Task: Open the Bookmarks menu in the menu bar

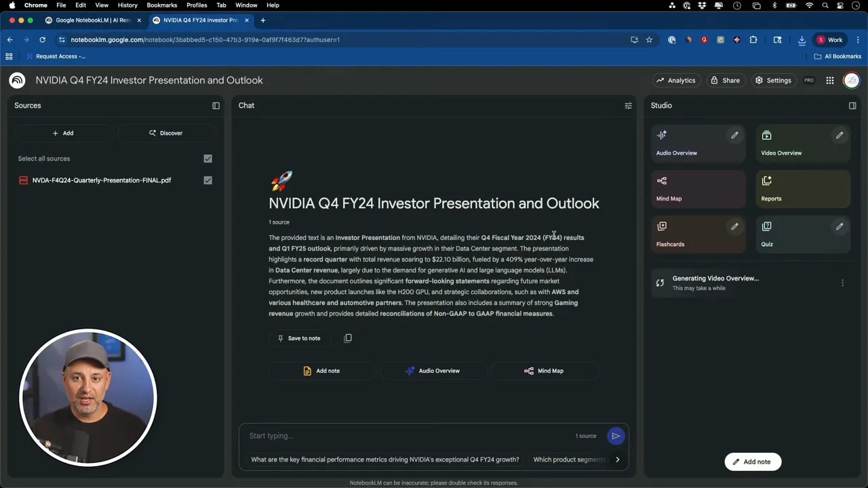Action: (x=161, y=5)
